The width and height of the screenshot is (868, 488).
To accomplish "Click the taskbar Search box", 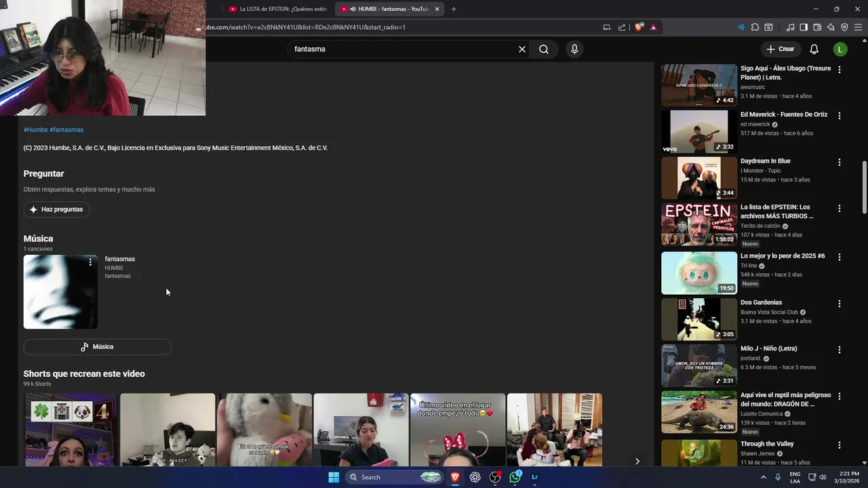I will (x=395, y=477).
